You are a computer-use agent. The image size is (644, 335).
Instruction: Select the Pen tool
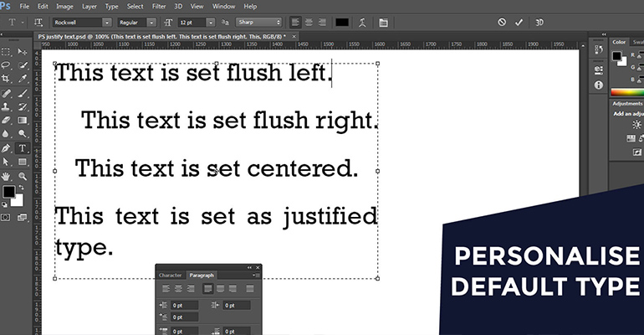coord(6,148)
